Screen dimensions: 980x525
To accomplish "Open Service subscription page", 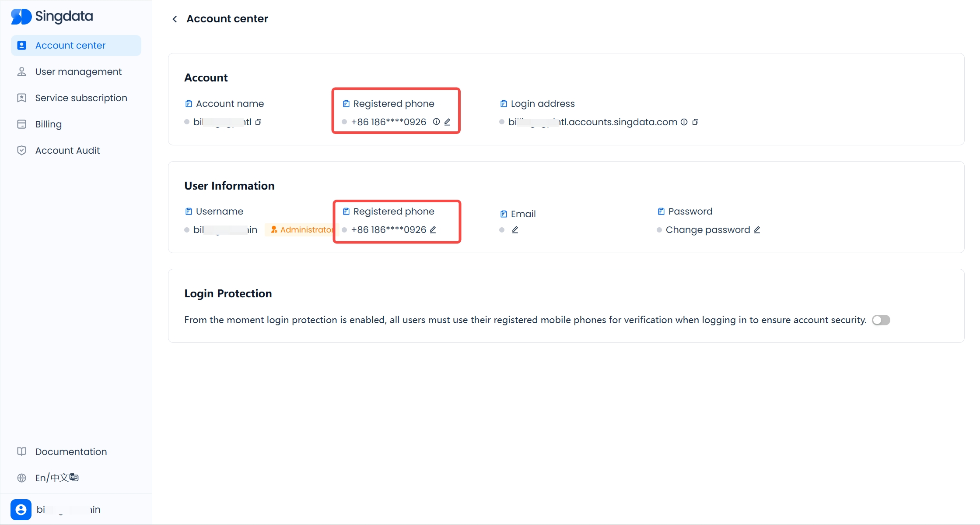I will [81, 98].
